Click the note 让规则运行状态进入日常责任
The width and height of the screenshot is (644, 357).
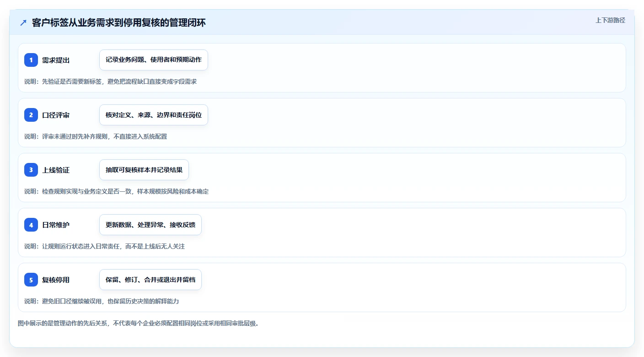coord(81,246)
